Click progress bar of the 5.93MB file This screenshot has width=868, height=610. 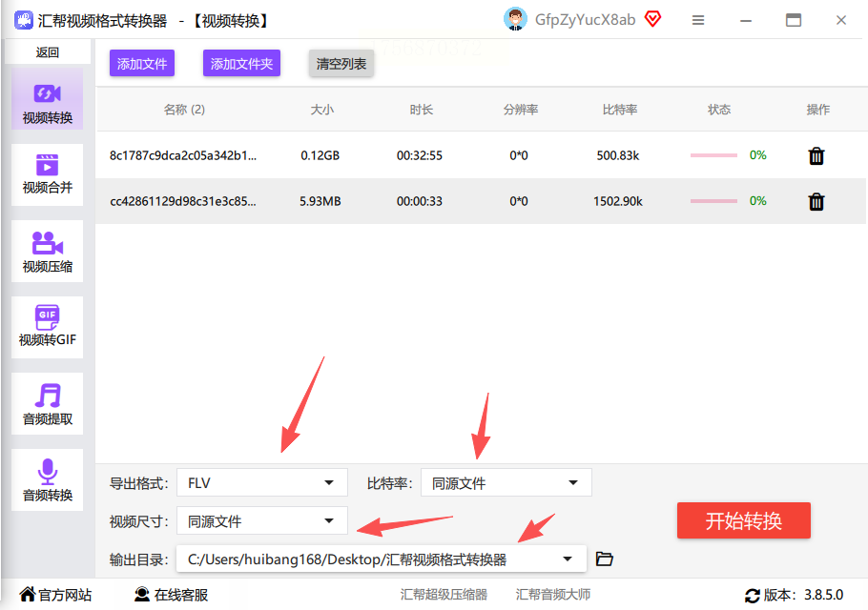[x=713, y=201]
